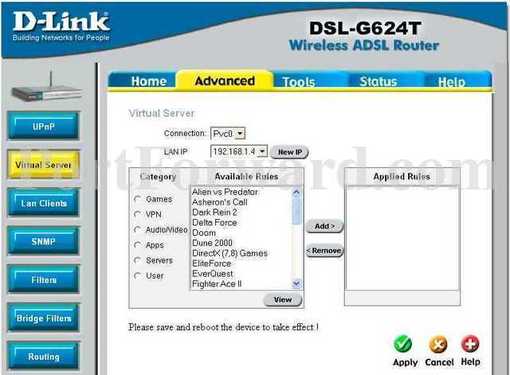Select the User category radio button
510x375 pixels.
(137, 276)
